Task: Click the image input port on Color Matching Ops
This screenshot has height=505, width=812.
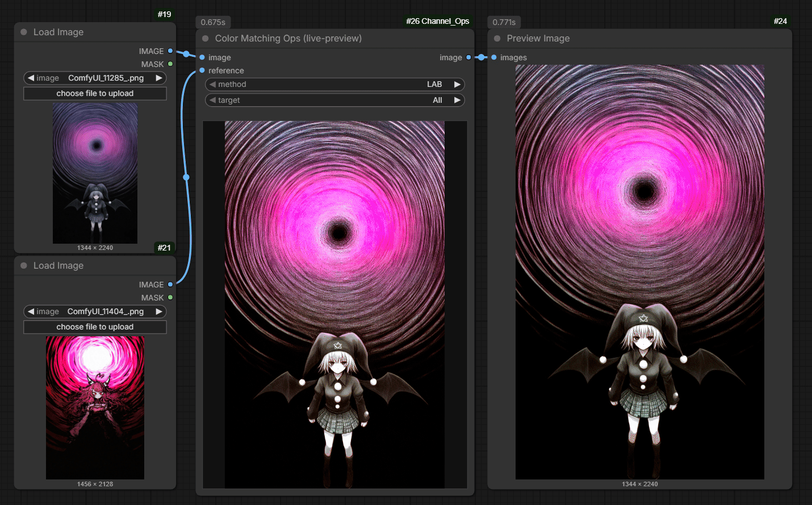Action: point(202,57)
